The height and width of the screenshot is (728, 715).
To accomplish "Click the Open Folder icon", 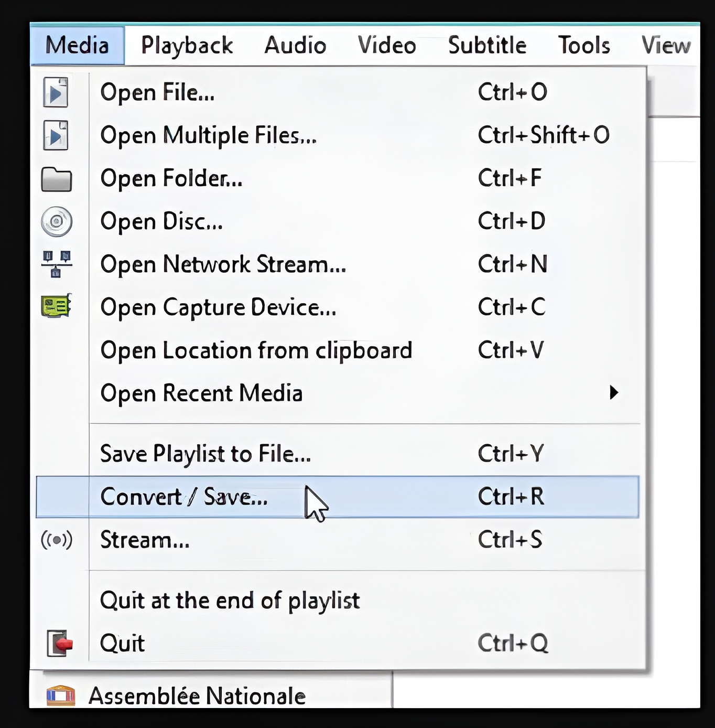I will [x=57, y=179].
